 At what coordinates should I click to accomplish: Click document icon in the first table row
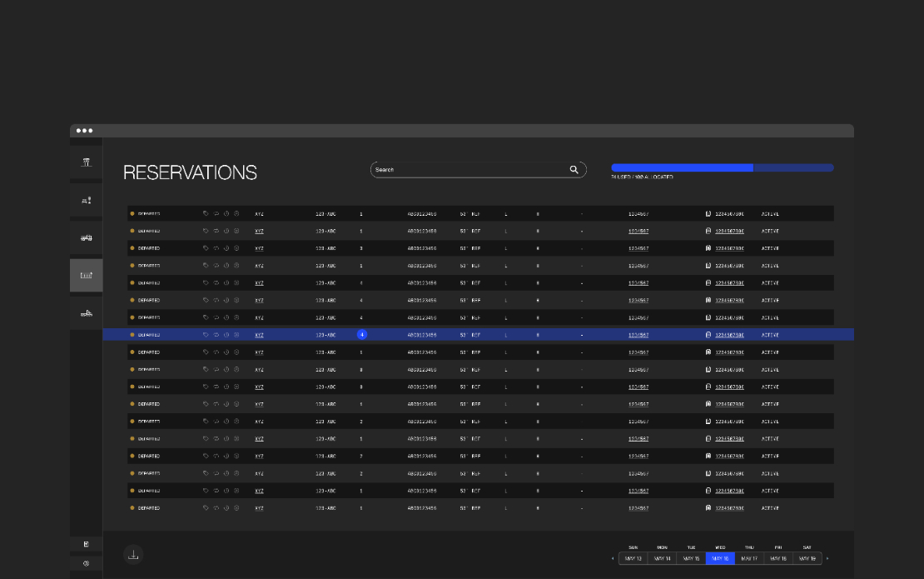coord(708,213)
